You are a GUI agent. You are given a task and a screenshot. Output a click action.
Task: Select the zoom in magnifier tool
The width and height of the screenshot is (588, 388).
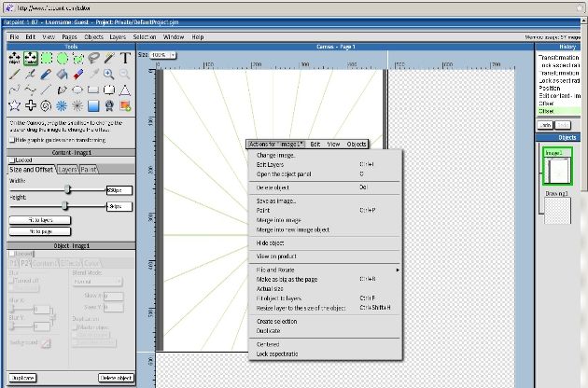pos(109,74)
